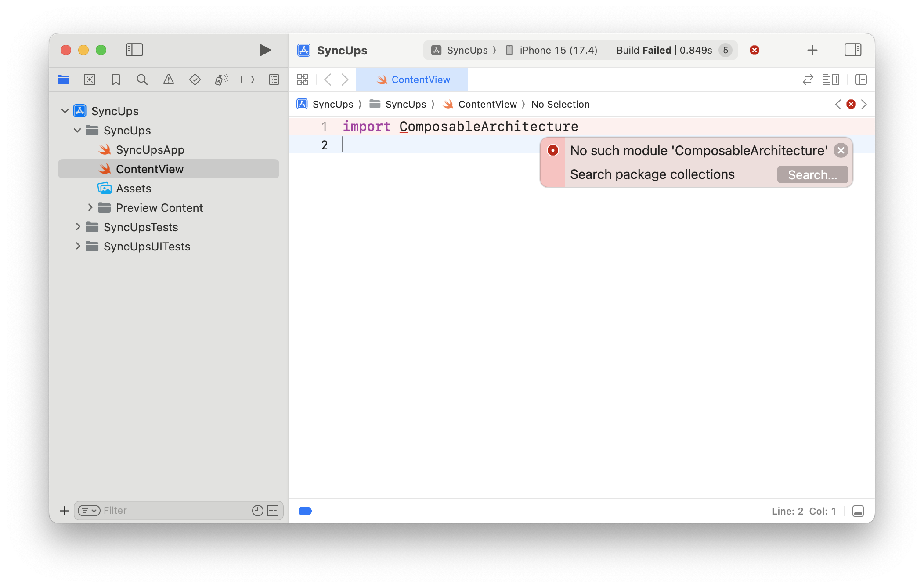This screenshot has height=588, width=924.
Task: Click Search... button for package collections
Action: [812, 174]
